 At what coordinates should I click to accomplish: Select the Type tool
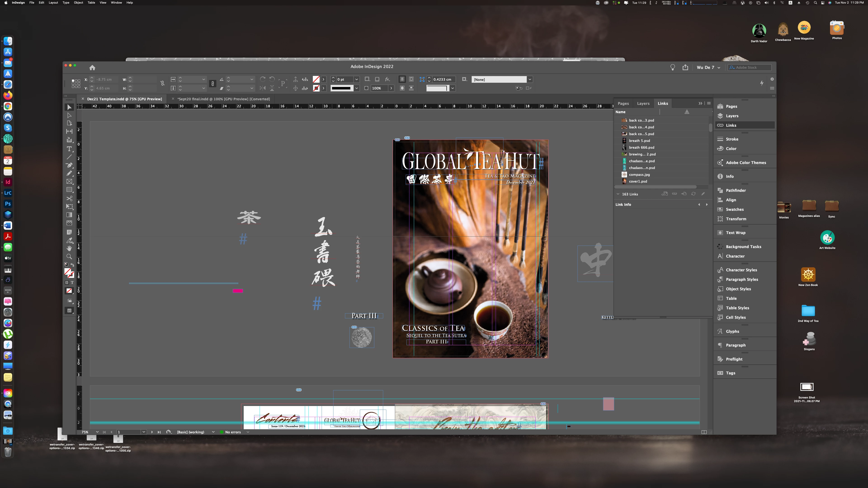(69, 149)
